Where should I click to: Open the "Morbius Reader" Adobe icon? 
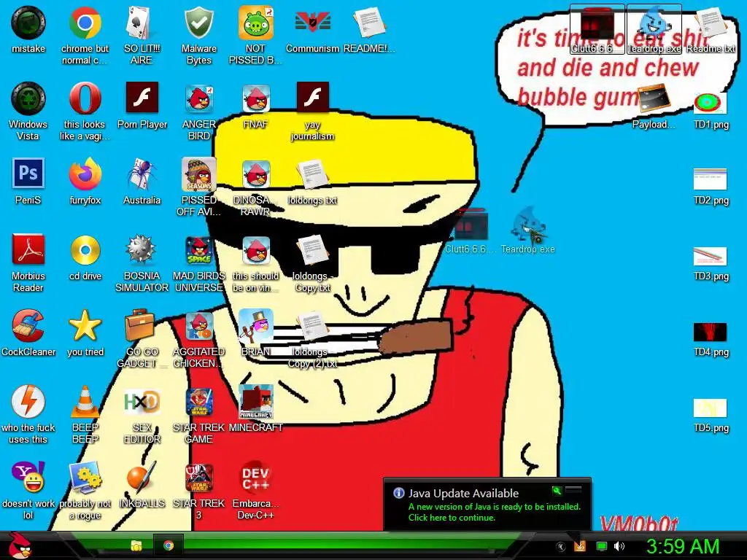(x=28, y=262)
